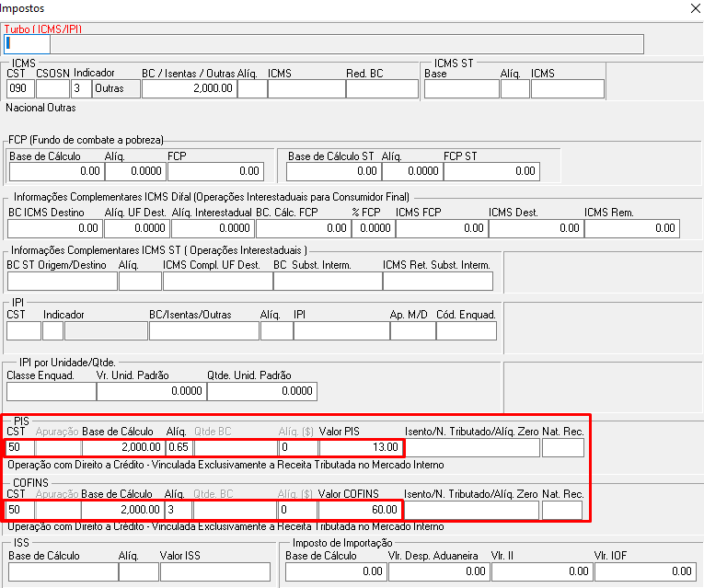The width and height of the screenshot is (704, 588).
Task: Click ICMS Compl. UF Dest. field
Action: click(x=218, y=282)
